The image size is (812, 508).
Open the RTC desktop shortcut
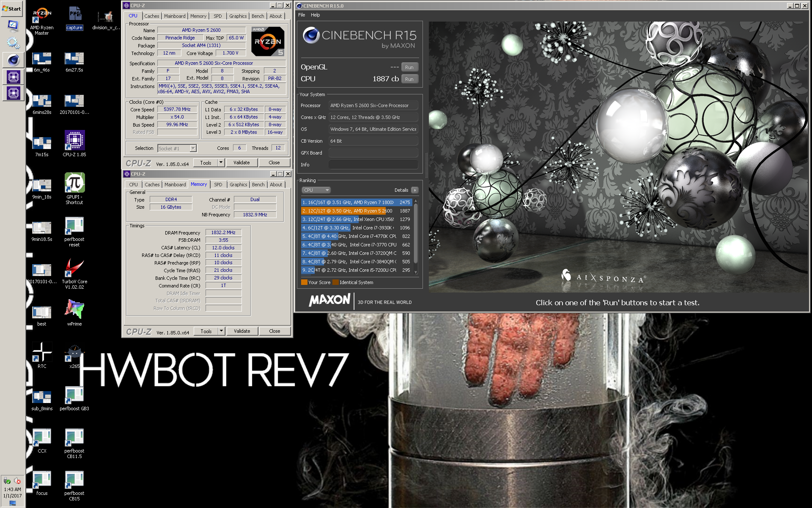pos(41,356)
